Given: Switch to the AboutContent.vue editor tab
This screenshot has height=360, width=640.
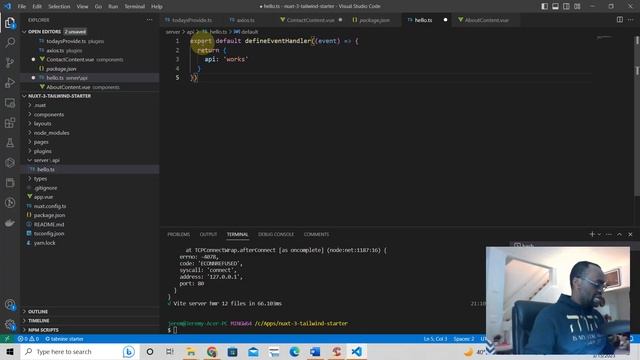Looking at the screenshot, I should pyautogui.click(x=487, y=20).
